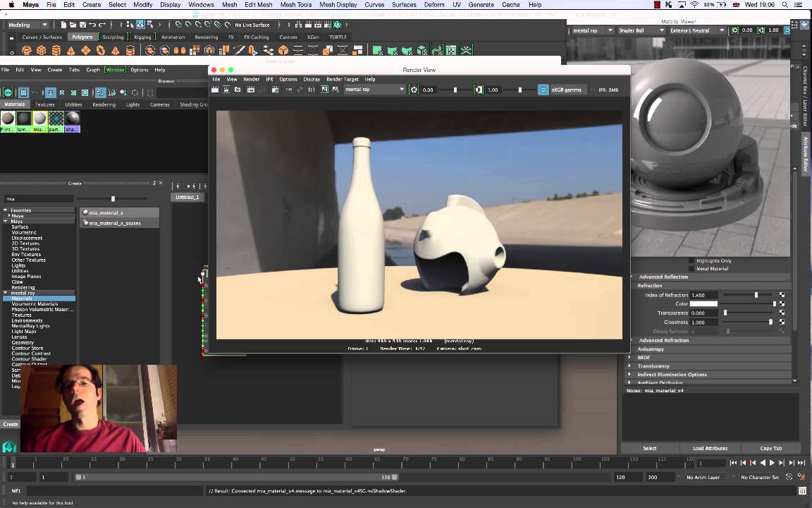812x508 pixels.
Task: Click the refraction Color white swatch
Action: [703, 304]
